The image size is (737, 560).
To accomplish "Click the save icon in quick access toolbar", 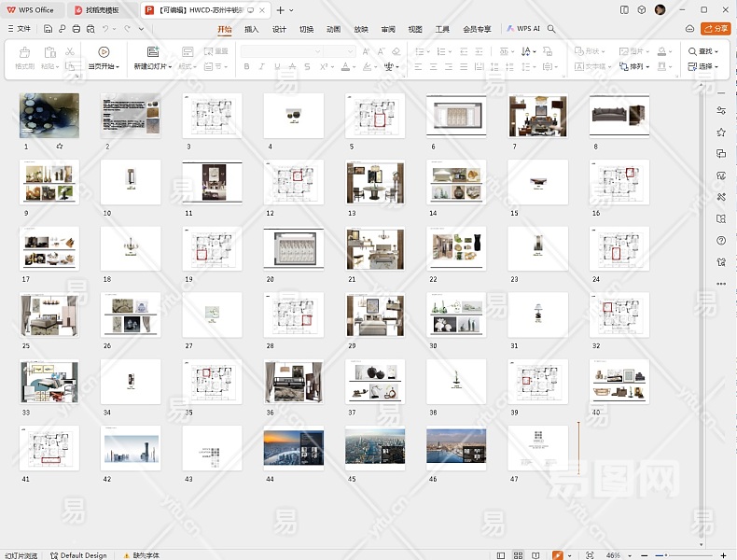I will tap(49, 29).
